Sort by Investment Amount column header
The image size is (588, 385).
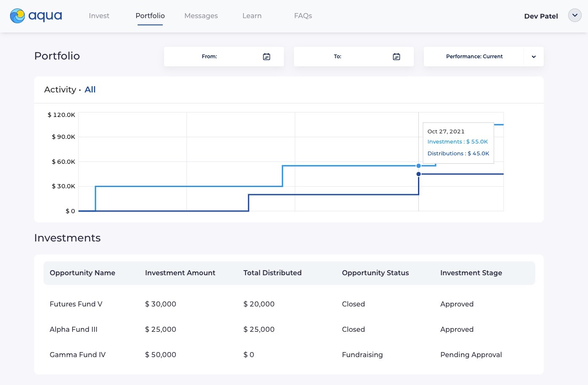click(x=180, y=273)
